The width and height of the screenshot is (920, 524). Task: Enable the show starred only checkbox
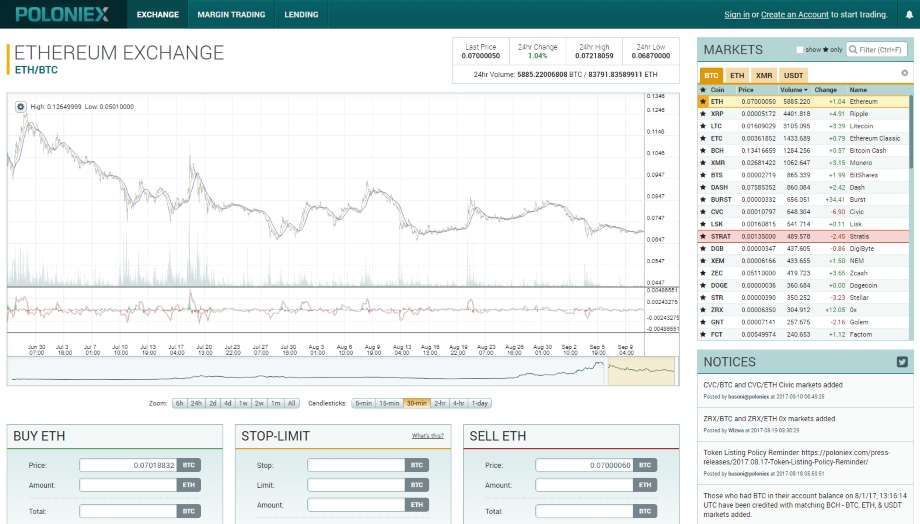[800, 50]
